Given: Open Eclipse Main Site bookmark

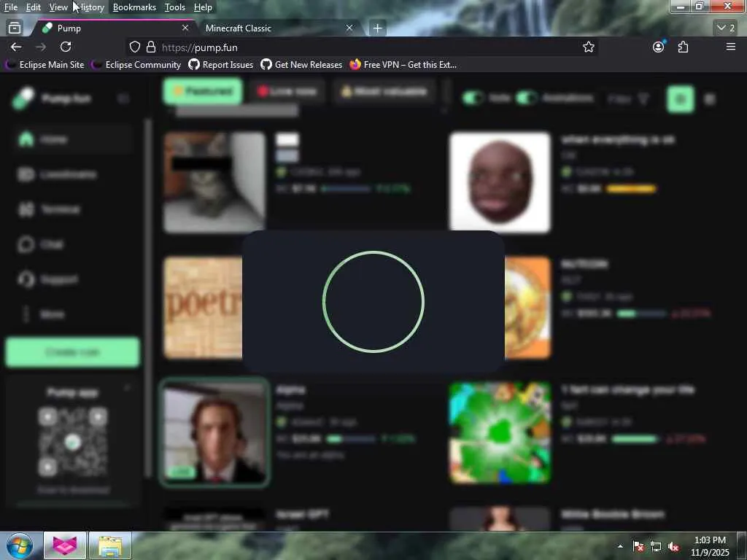Looking at the screenshot, I should point(44,65).
